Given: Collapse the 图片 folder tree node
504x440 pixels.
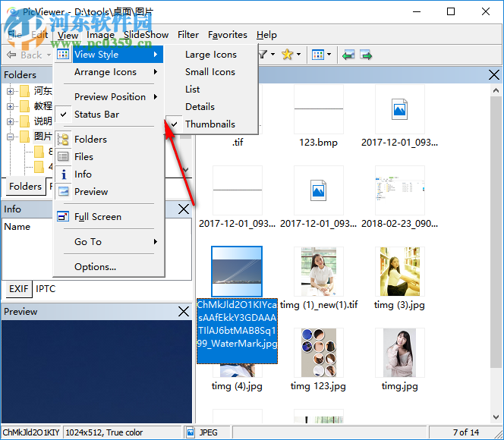Looking at the screenshot, I should [10, 137].
